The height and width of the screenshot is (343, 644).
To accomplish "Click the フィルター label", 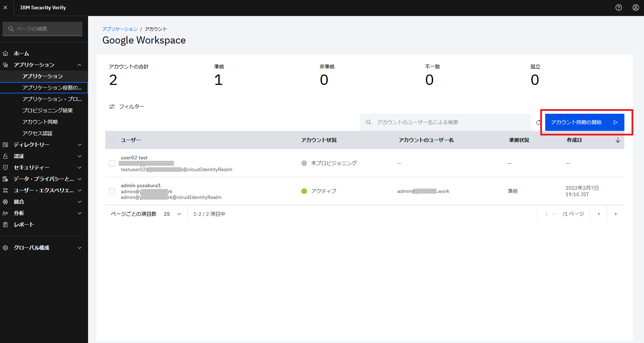I will (x=132, y=107).
